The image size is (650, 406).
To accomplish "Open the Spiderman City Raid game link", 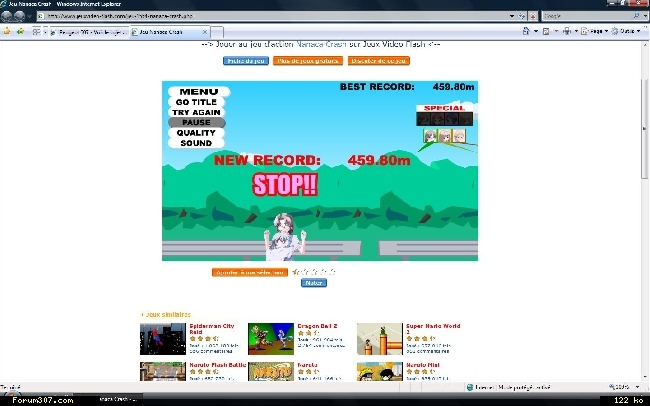I will [x=212, y=329].
